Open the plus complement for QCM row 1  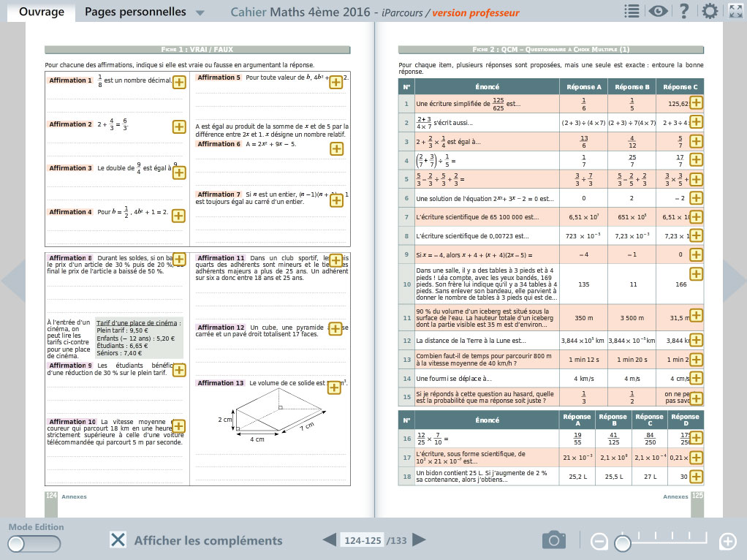coord(696,102)
